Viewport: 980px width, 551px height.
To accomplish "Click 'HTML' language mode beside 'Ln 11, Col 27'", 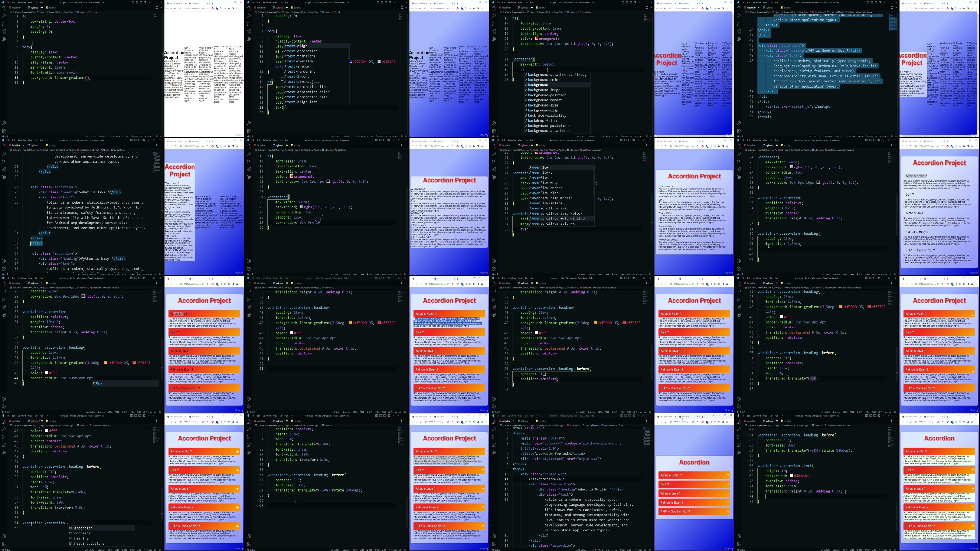I will pyautogui.click(x=614, y=550).
